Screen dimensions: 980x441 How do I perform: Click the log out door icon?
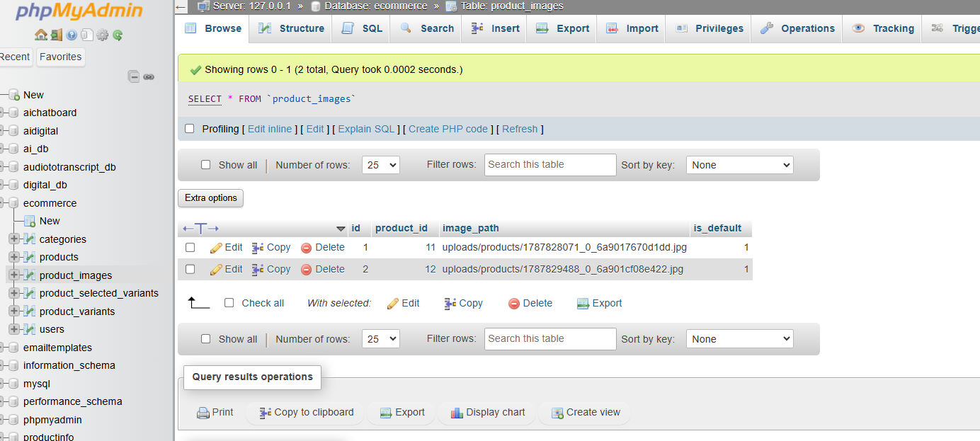tap(56, 35)
